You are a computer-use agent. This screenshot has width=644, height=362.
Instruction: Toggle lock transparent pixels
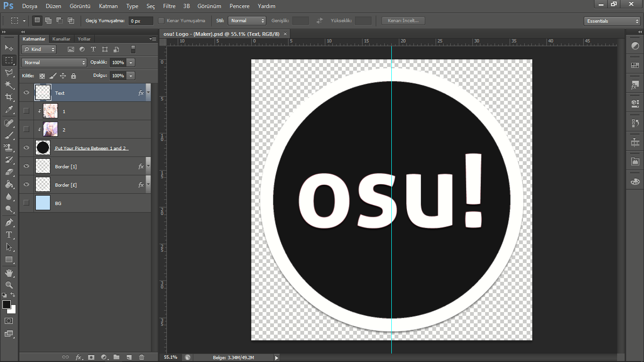point(42,75)
